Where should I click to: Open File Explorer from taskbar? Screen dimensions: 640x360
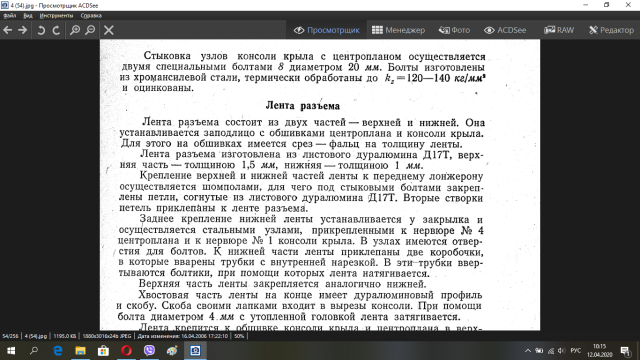tap(80, 351)
